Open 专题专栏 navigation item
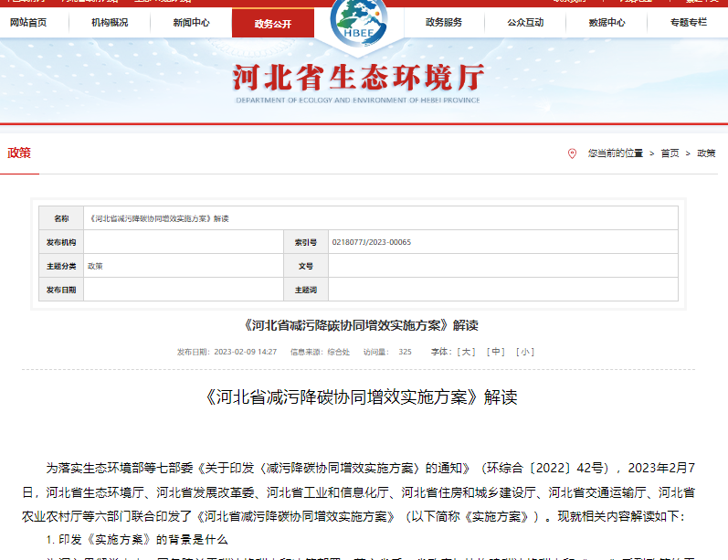The height and width of the screenshot is (560, 728). pyautogui.click(x=689, y=22)
